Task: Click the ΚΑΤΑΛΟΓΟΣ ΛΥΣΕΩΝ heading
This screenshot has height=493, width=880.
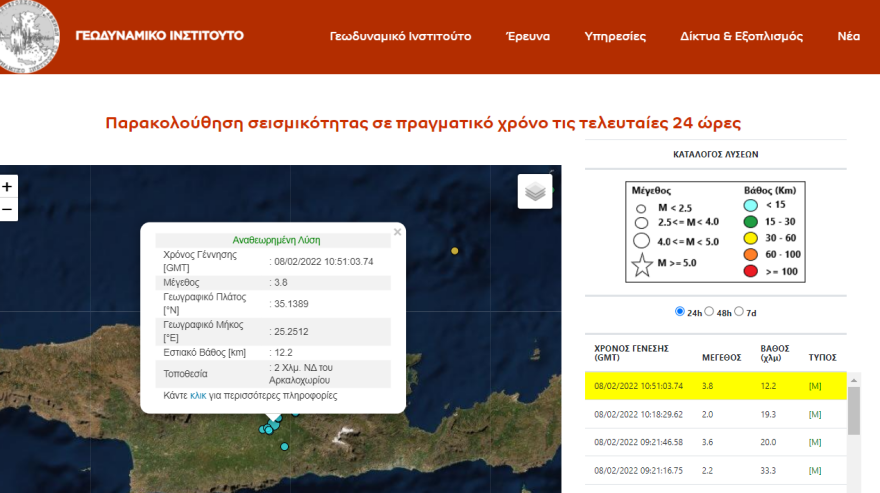Action: point(716,154)
